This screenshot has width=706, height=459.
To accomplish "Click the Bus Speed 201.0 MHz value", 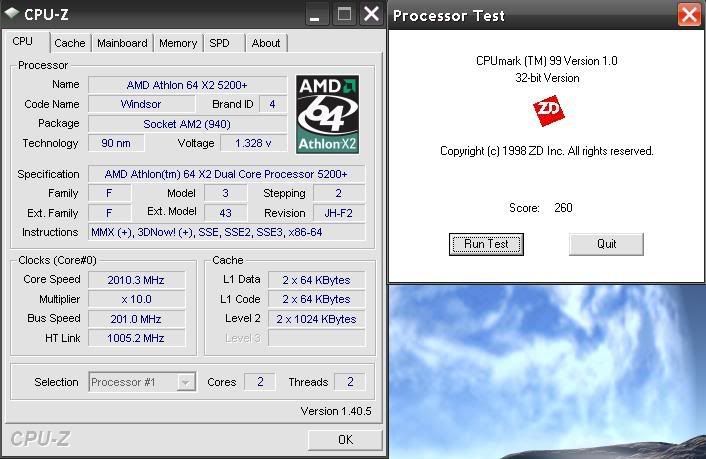I will click(136, 319).
